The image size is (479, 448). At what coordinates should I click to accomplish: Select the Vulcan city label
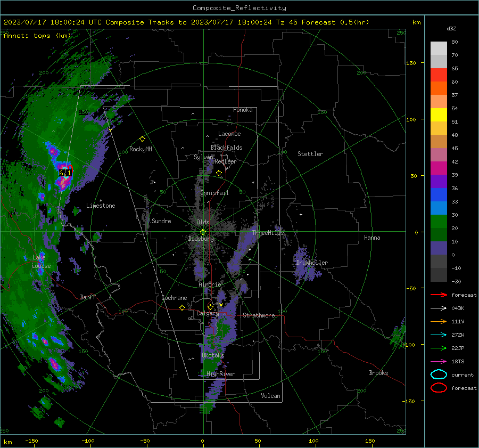coord(270,396)
